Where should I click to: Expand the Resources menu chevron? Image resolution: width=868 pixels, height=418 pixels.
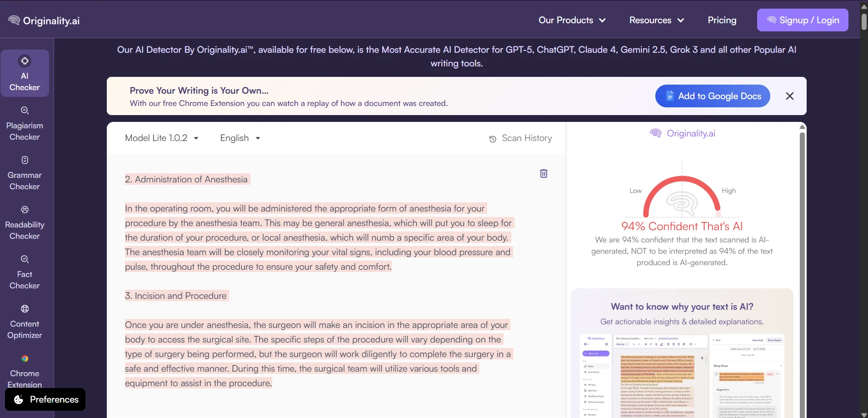(681, 20)
